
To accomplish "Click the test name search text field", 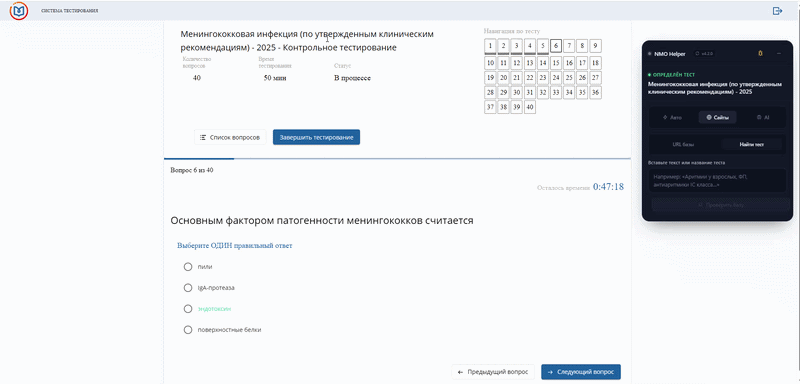I will point(717,181).
